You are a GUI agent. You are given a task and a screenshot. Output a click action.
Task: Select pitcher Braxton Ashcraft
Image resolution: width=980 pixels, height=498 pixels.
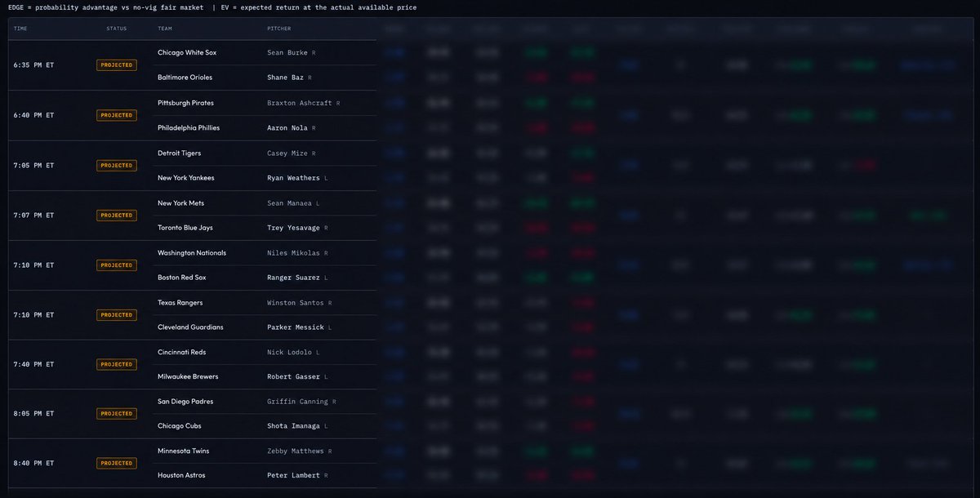(x=300, y=104)
